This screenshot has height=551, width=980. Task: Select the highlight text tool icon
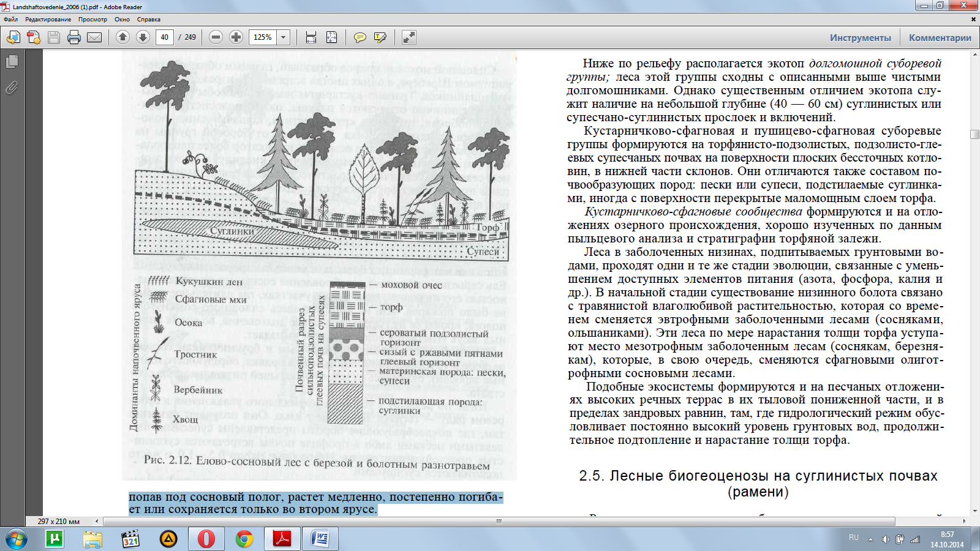point(380,37)
